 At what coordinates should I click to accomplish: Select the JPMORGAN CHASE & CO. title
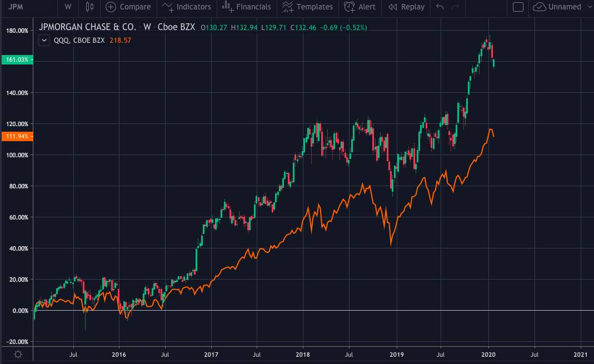(87, 27)
